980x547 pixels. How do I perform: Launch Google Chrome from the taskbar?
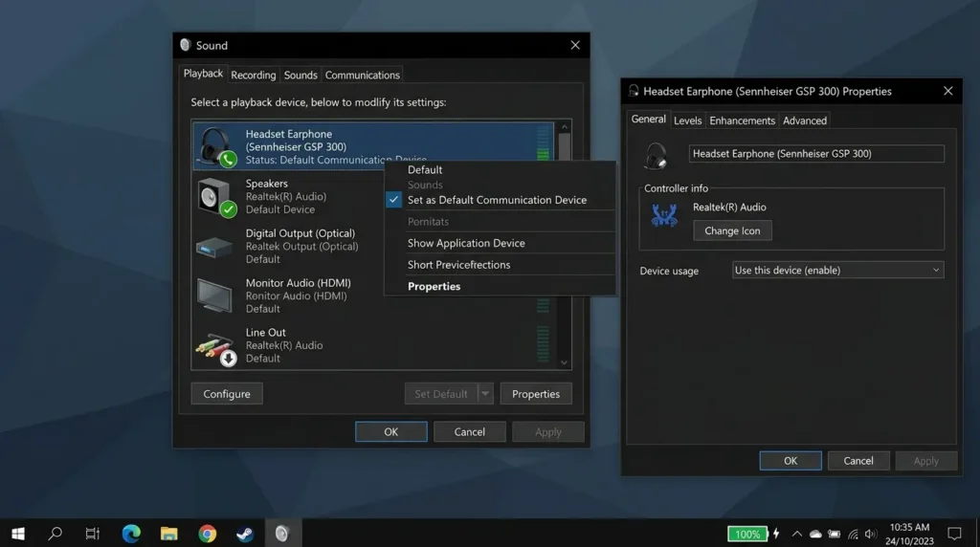tap(207, 534)
